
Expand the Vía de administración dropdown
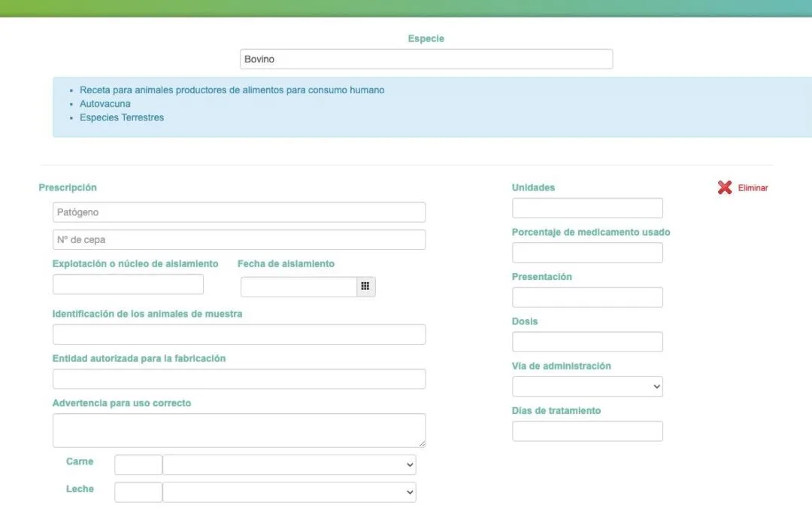point(587,387)
